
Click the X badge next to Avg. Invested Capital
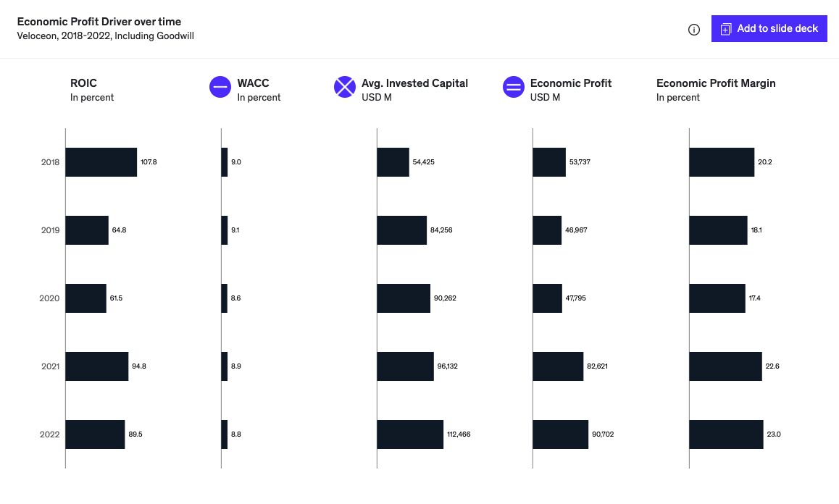[x=345, y=87]
